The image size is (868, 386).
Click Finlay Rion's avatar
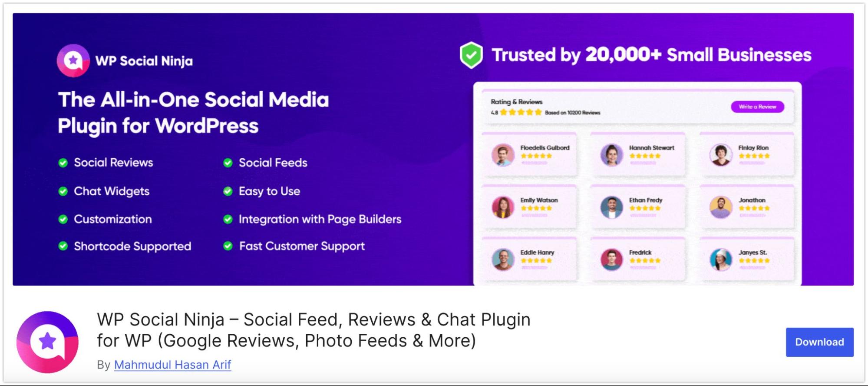click(721, 155)
